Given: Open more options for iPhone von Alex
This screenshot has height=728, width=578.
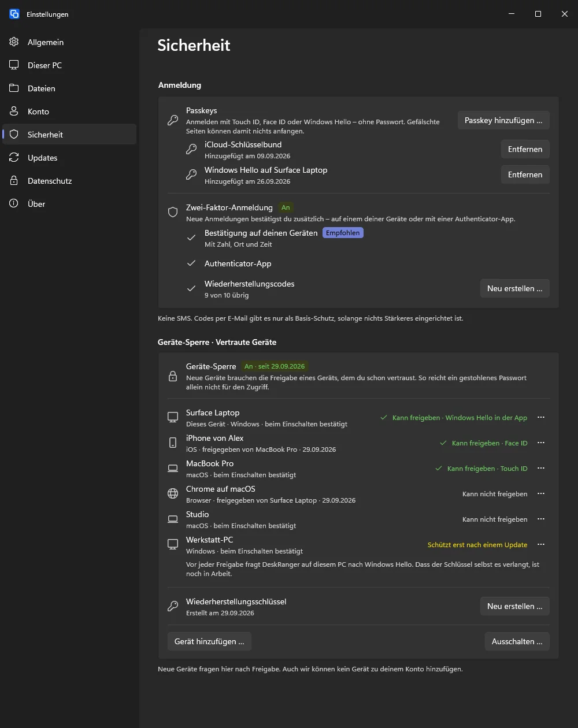Looking at the screenshot, I should (x=541, y=443).
